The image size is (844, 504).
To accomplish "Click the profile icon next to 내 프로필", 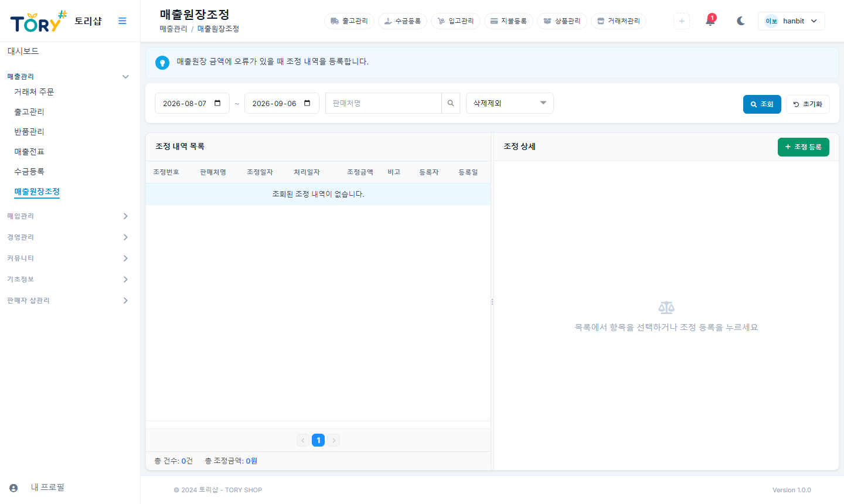I will (x=13, y=488).
